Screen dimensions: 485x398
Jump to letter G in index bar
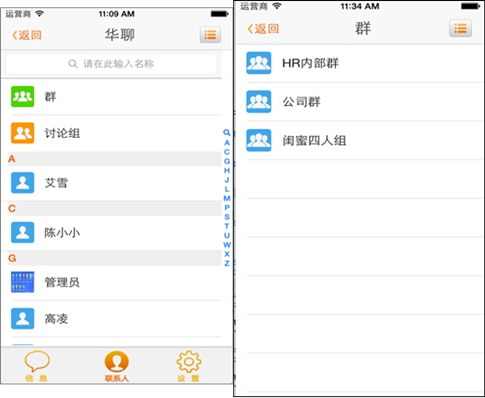[227, 161]
